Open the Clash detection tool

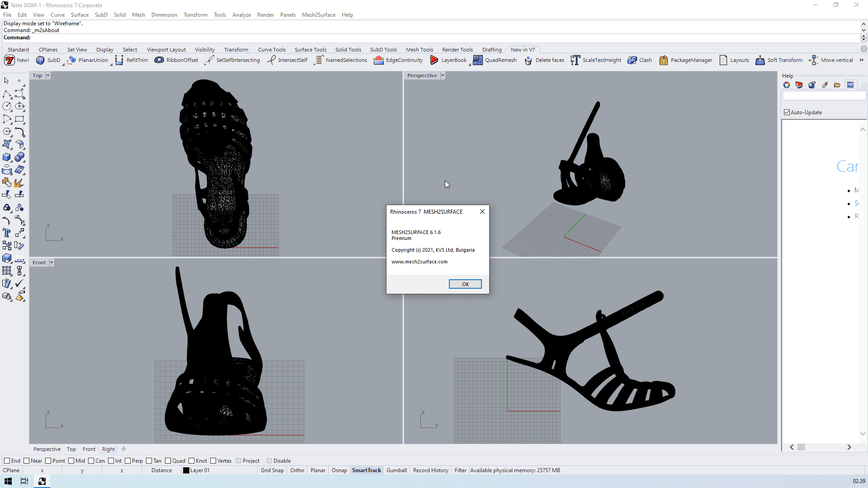(x=640, y=60)
